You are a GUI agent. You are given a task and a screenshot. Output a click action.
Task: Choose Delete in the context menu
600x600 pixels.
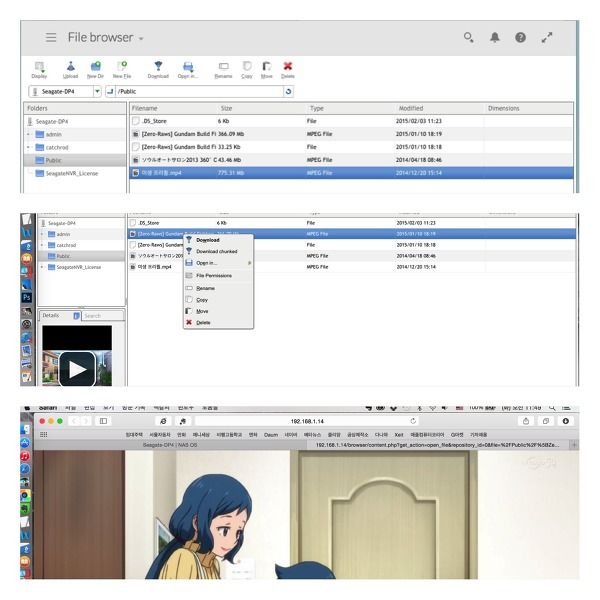pos(203,323)
